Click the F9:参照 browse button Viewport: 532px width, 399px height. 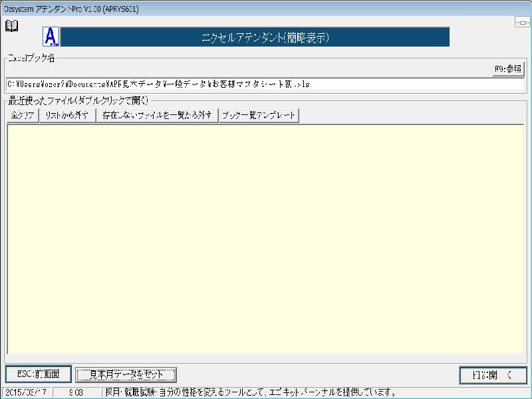click(x=508, y=69)
